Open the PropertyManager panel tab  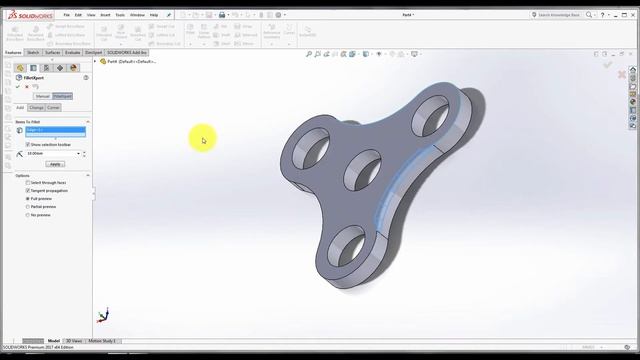coord(33,68)
